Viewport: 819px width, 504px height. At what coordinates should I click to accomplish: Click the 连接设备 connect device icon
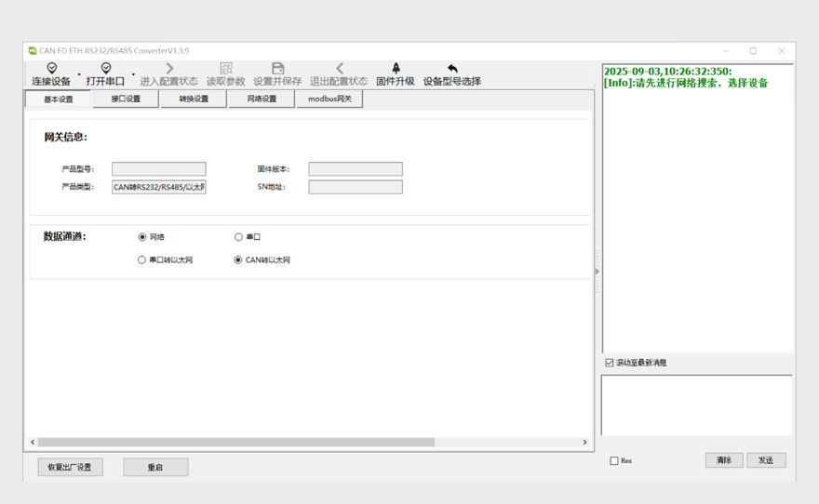pyautogui.click(x=51, y=69)
